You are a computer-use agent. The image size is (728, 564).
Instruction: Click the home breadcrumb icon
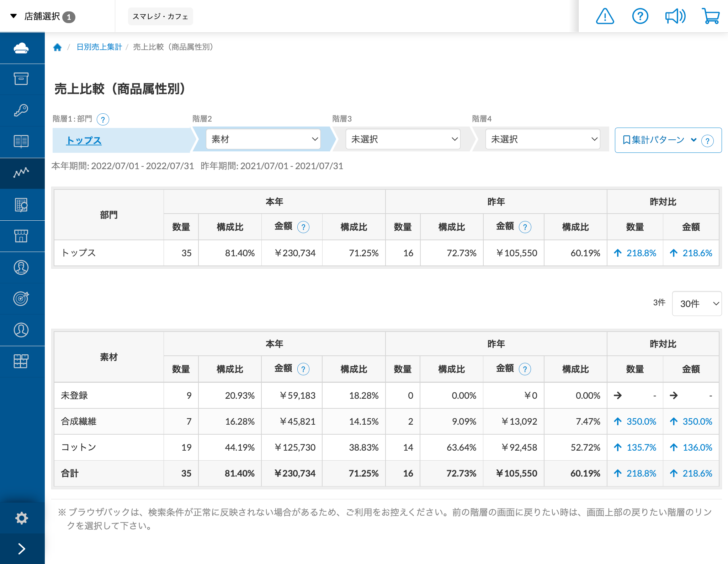(x=57, y=47)
